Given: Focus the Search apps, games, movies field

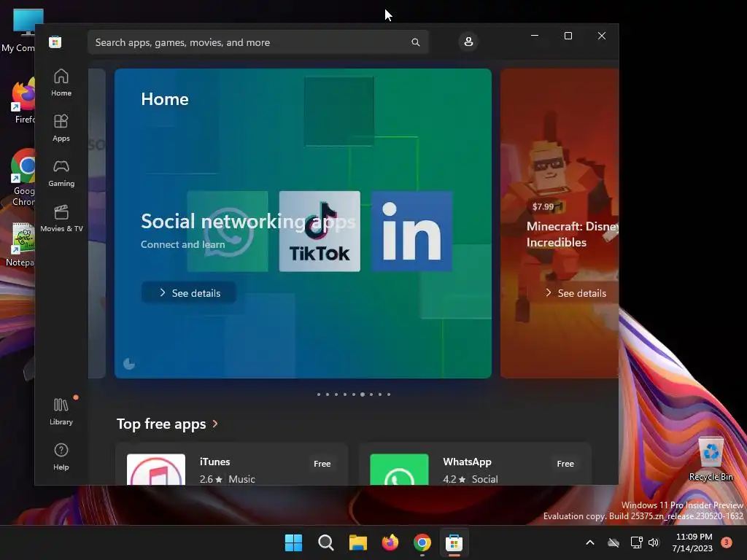Looking at the screenshot, I should pyautogui.click(x=258, y=42).
